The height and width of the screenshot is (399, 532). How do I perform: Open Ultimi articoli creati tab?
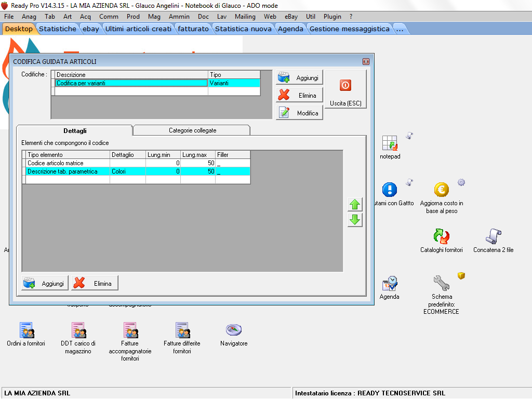[138, 29]
